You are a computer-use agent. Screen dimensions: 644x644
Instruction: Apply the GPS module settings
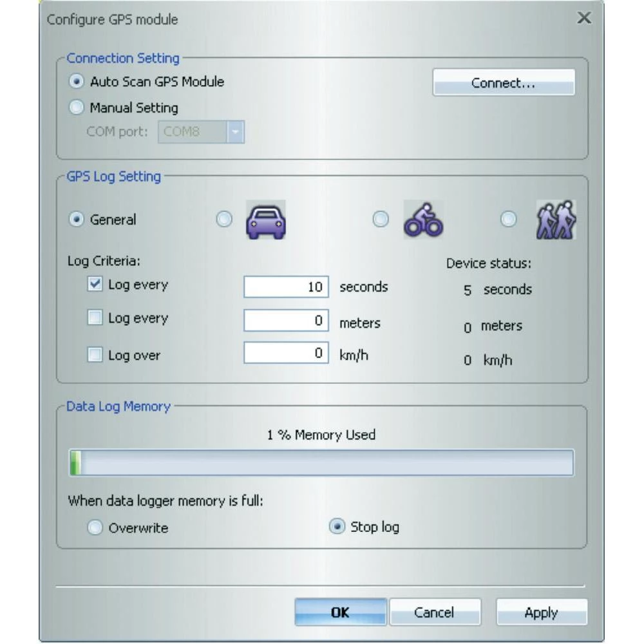coord(542,612)
